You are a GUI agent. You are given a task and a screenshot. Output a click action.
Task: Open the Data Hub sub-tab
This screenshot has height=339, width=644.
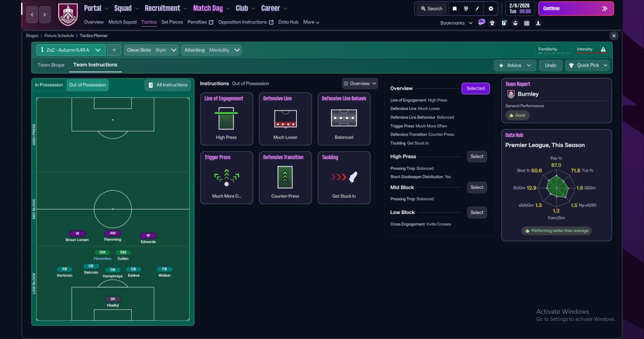click(x=288, y=22)
